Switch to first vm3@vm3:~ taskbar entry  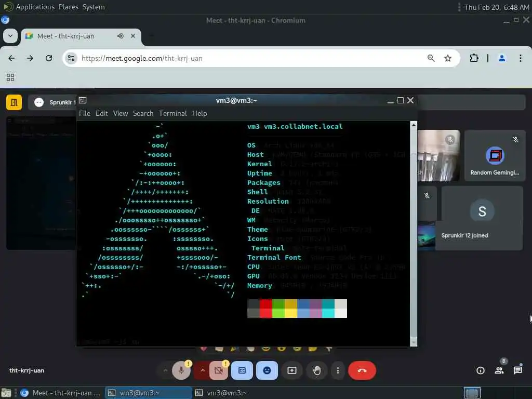click(149, 393)
